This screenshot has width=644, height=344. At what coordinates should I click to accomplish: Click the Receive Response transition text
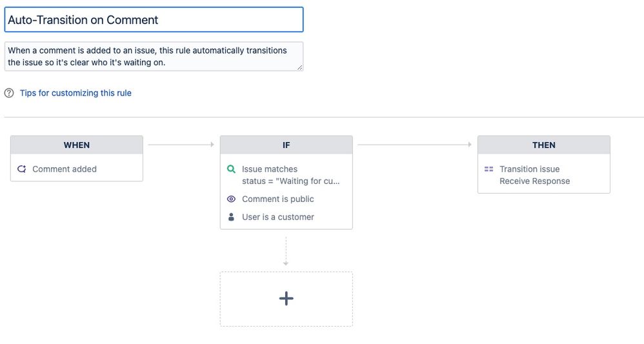[535, 181]
